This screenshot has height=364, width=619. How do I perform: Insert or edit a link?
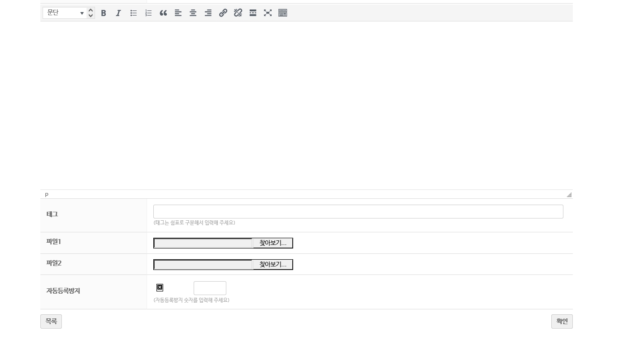pyautogui.click(x=223, y=13)
